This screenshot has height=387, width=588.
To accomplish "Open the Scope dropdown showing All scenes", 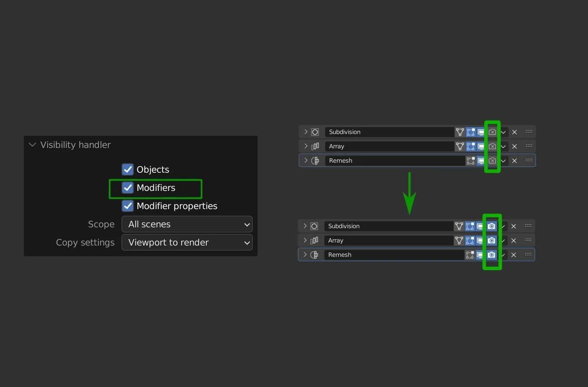I will [187, 224].
